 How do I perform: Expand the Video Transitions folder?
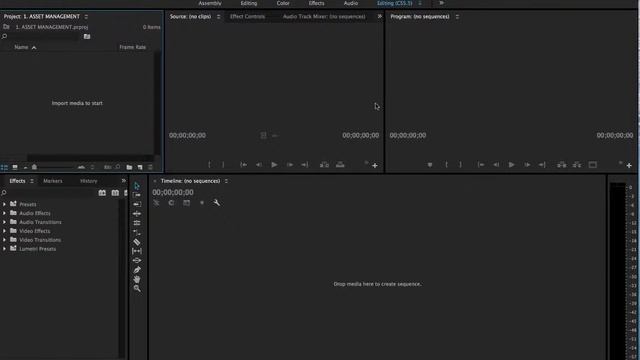point(4,240)
